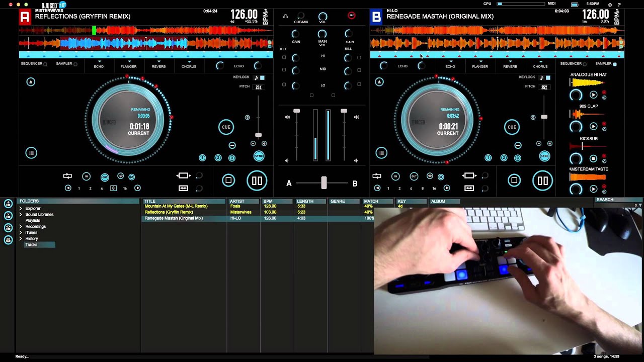
Task: Sort the library by the TITLE column
Action: [185, 201]
